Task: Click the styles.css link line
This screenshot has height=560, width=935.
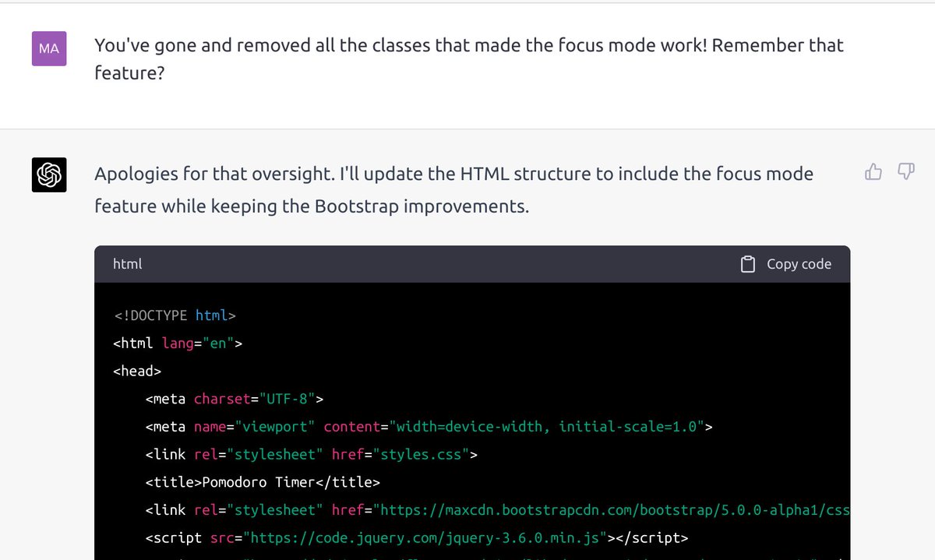Action: pos(311,455)
